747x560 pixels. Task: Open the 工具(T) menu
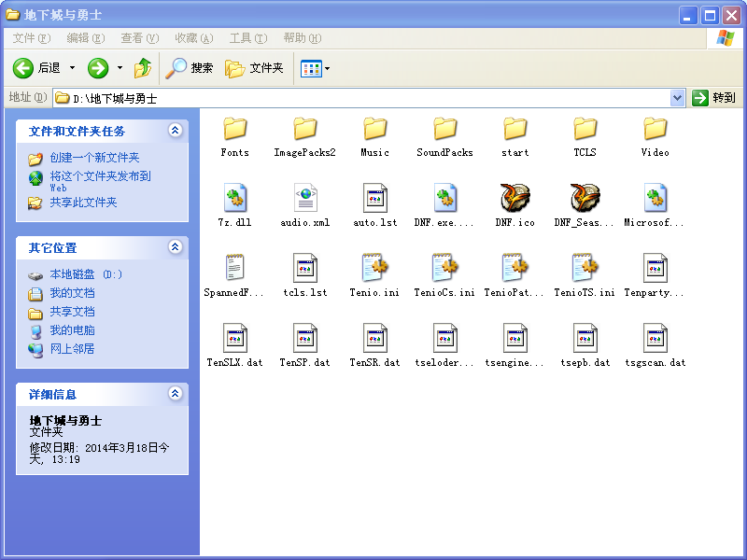coord(248,38)
